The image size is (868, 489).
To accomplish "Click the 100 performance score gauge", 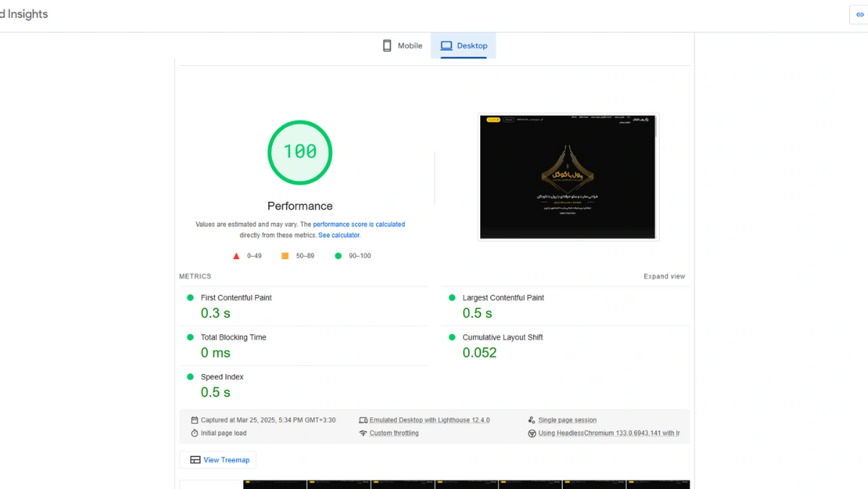I will [x=300, y=152].
